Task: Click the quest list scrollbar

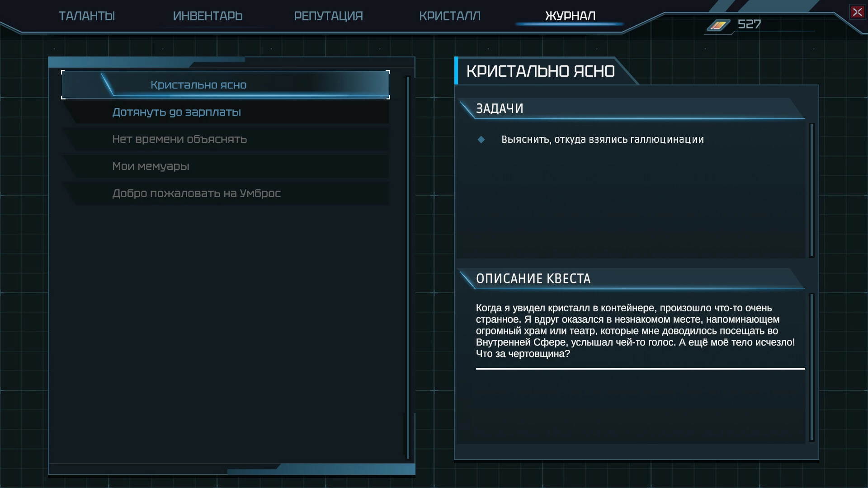Action: [408, 267]
